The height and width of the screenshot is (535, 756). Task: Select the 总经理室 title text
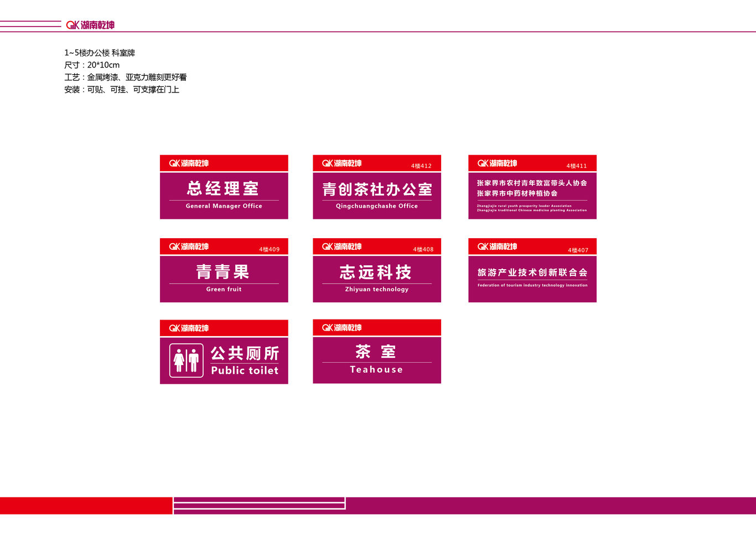223,188
